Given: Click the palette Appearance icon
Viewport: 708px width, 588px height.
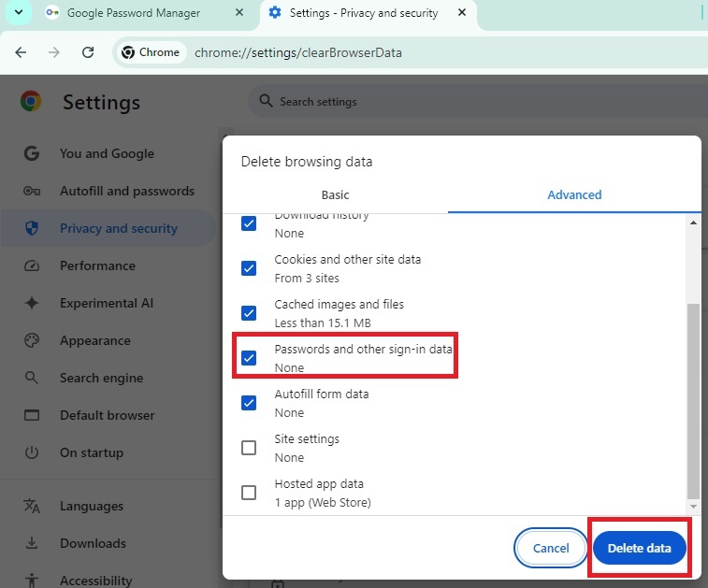Looking at the screenshot, I should (32, 340).
